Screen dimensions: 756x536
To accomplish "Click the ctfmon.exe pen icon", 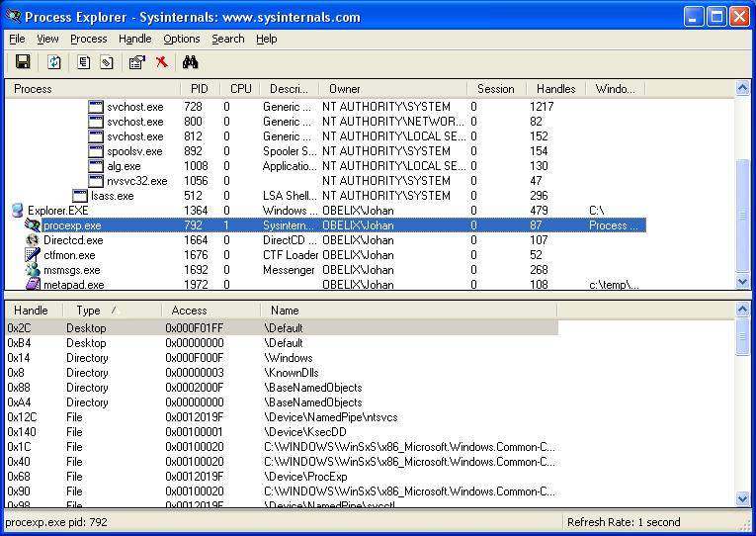I will click(33, 255).
